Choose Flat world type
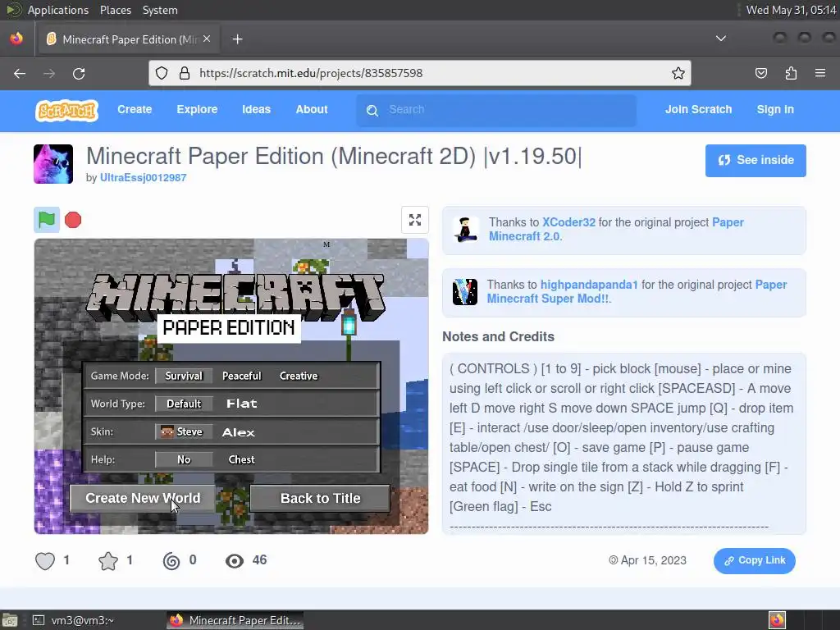This screenshot has width=840, height=630. tap(242, 404)
